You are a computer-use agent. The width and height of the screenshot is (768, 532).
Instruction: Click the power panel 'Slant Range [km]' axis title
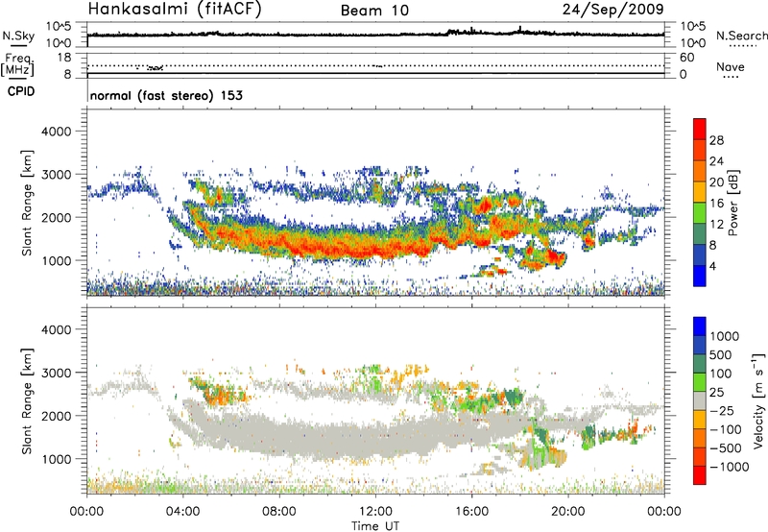coord(27,203)
